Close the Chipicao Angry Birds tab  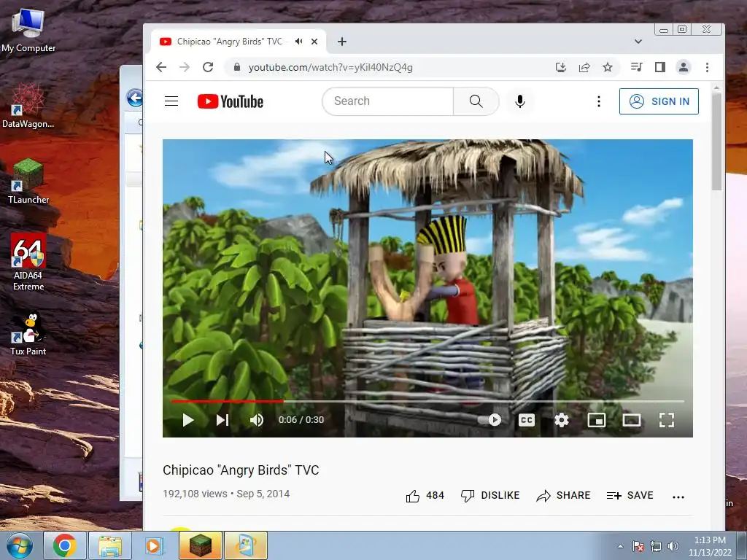(314, 42)
